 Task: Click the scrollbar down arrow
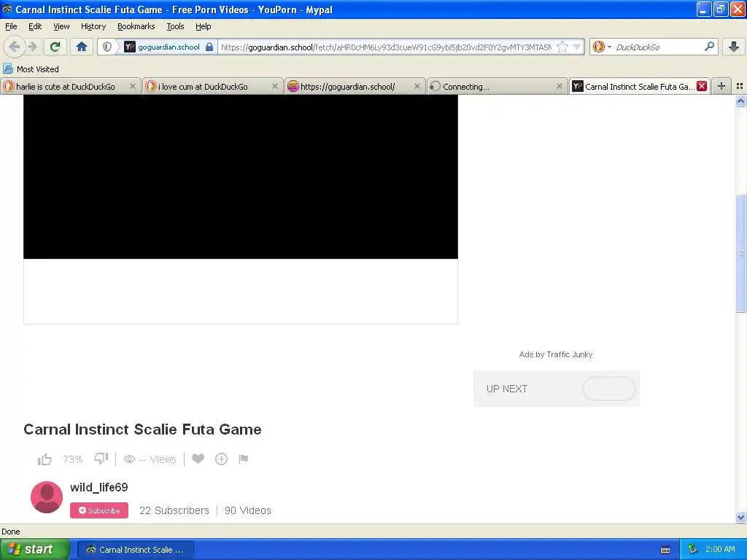click(740, 518)
